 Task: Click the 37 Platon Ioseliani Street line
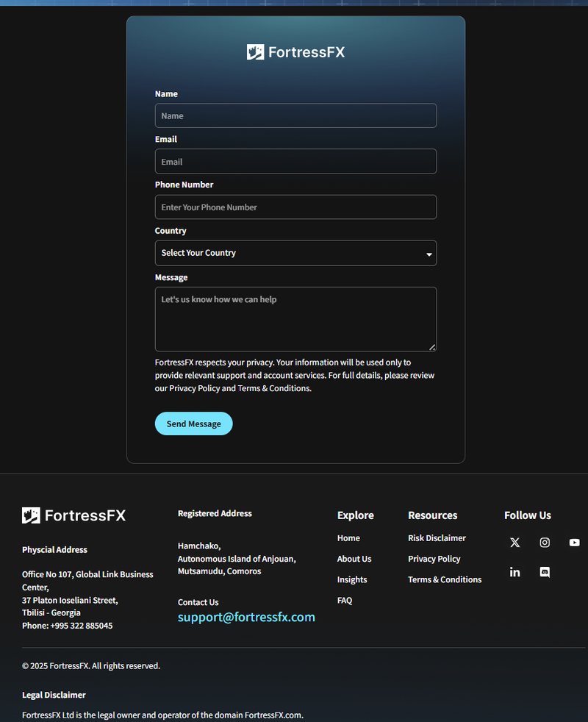70,600
